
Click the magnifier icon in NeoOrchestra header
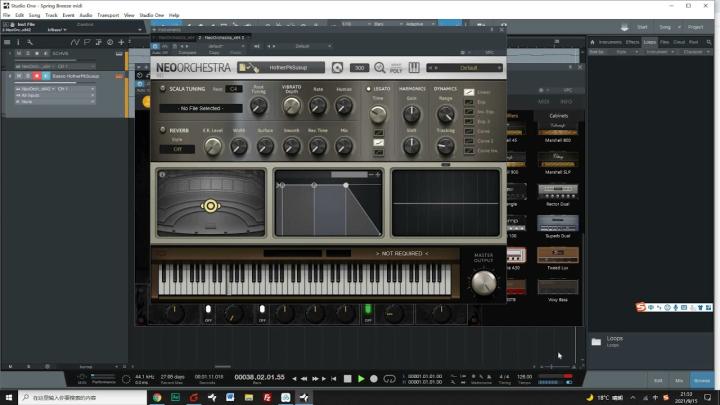[380, 68]
